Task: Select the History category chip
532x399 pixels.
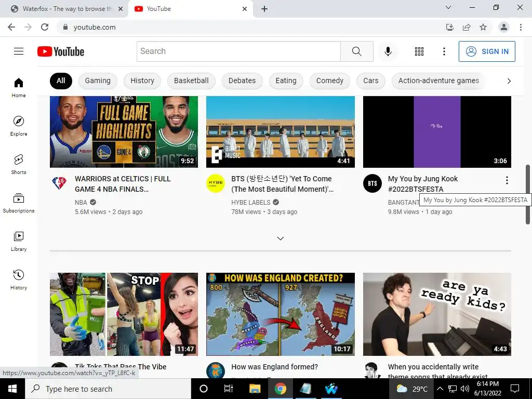Action: tap(142, 81)
